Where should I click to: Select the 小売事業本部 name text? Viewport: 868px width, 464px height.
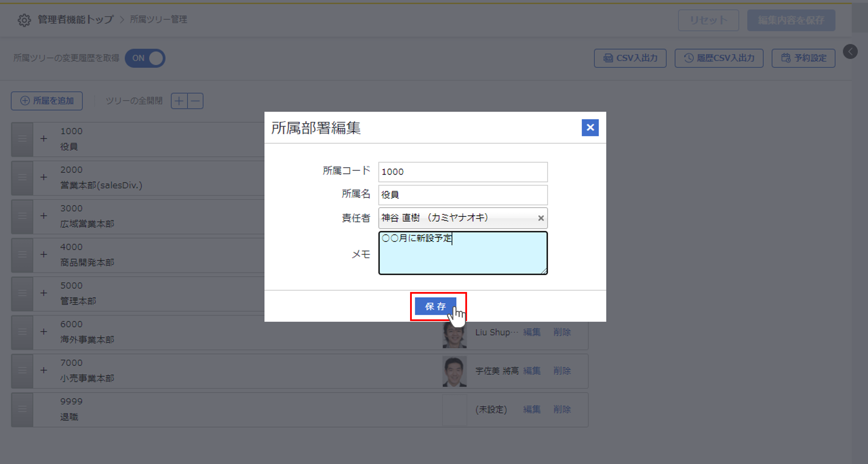(x=87, y=378)
